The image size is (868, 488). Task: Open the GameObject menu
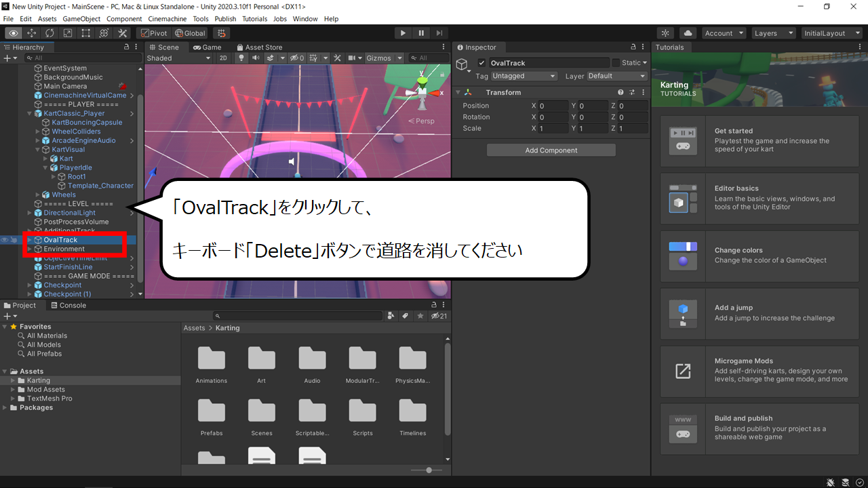coord(81,19)
